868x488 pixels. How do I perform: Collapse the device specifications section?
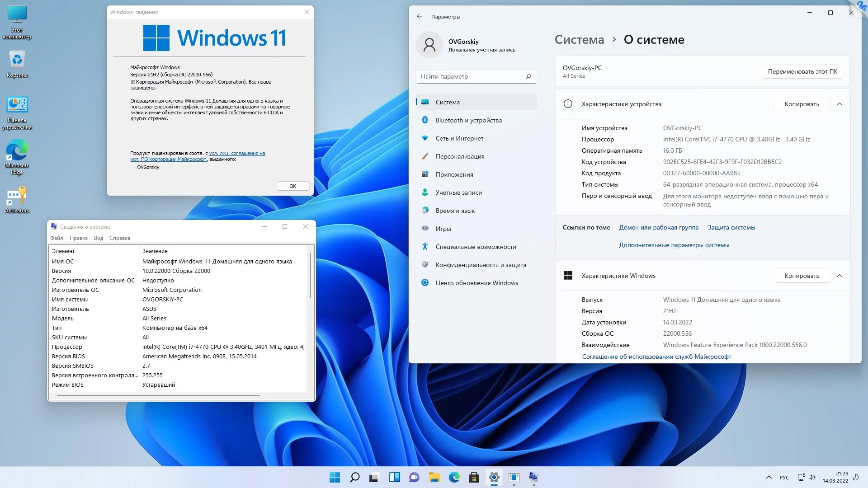(839, 104)
